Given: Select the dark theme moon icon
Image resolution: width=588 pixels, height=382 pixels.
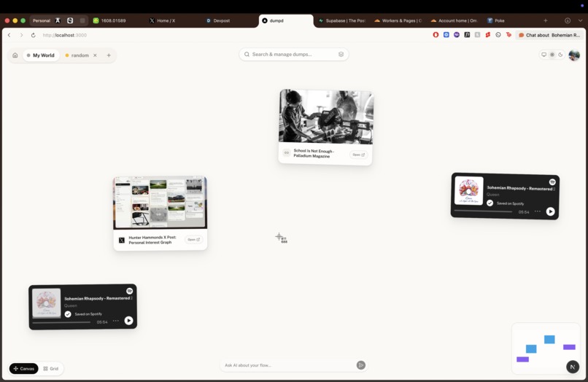Looking at the screenshot, I should click(x=560, y=55).
